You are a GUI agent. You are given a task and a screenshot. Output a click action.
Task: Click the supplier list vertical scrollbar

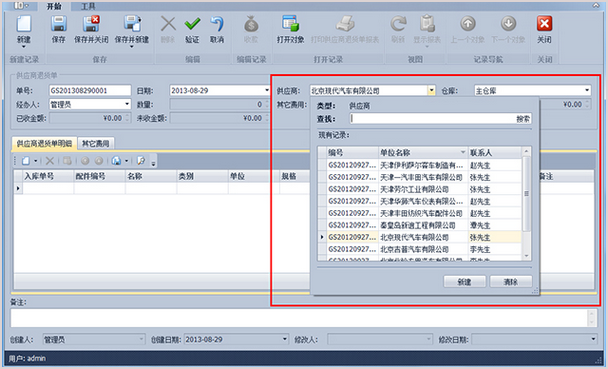point(526,203)
